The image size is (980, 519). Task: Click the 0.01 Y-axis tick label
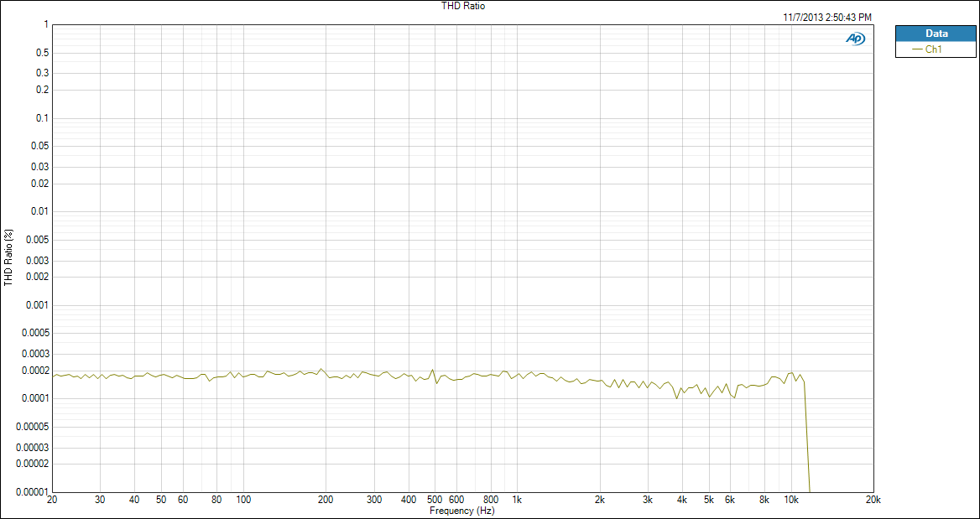[x=39, y=212]
